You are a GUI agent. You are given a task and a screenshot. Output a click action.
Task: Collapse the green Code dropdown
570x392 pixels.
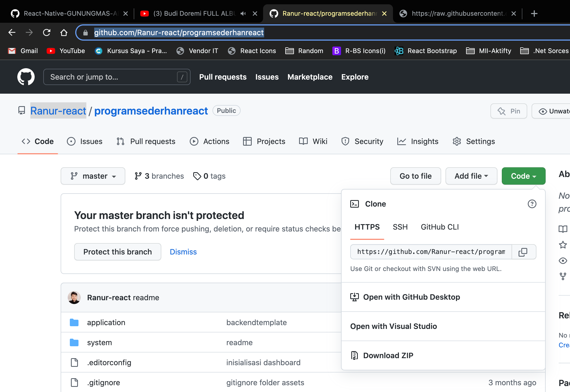click(523, 176)
